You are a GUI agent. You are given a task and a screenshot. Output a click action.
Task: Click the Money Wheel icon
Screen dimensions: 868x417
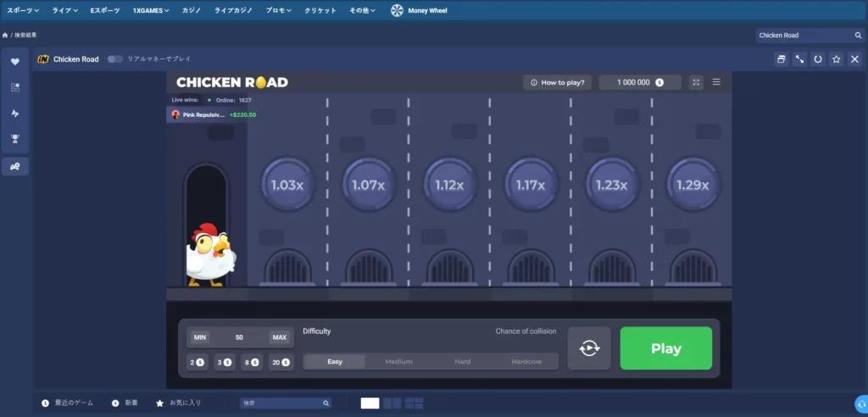[x=397, y=10]
